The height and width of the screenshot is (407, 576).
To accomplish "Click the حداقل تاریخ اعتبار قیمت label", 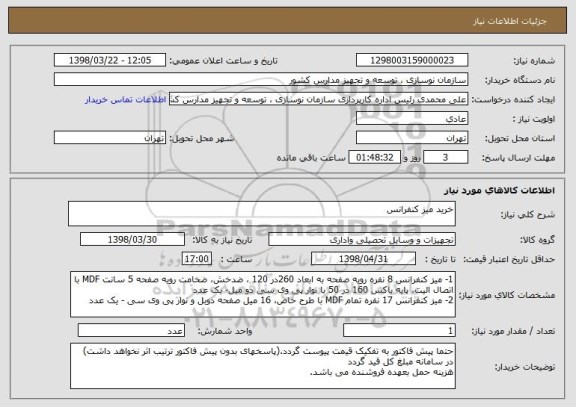I will (509, 259).
